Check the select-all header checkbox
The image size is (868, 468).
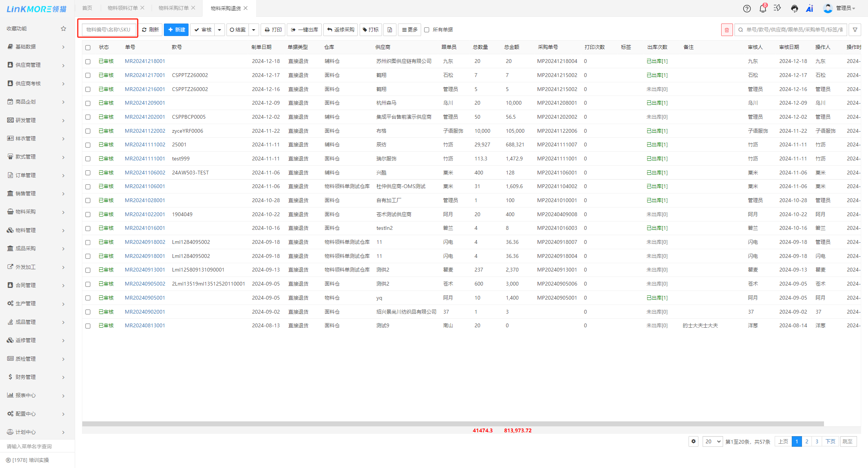88,47
